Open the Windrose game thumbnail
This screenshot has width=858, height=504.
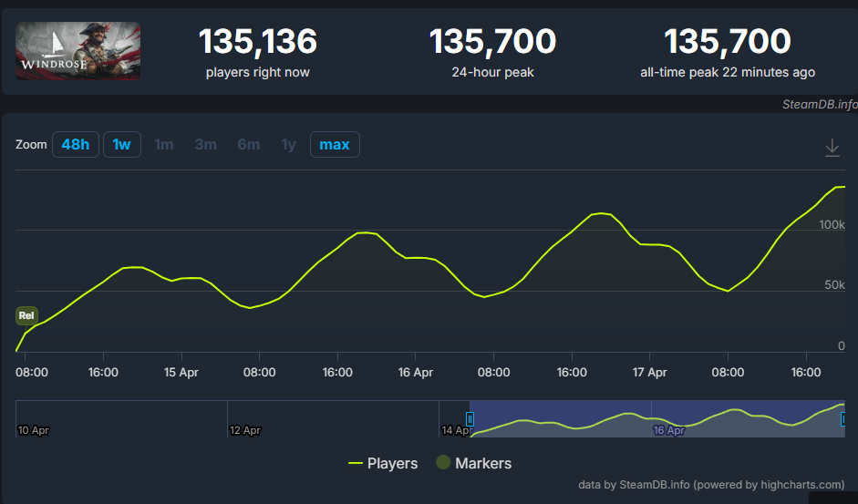coord(78,51)
